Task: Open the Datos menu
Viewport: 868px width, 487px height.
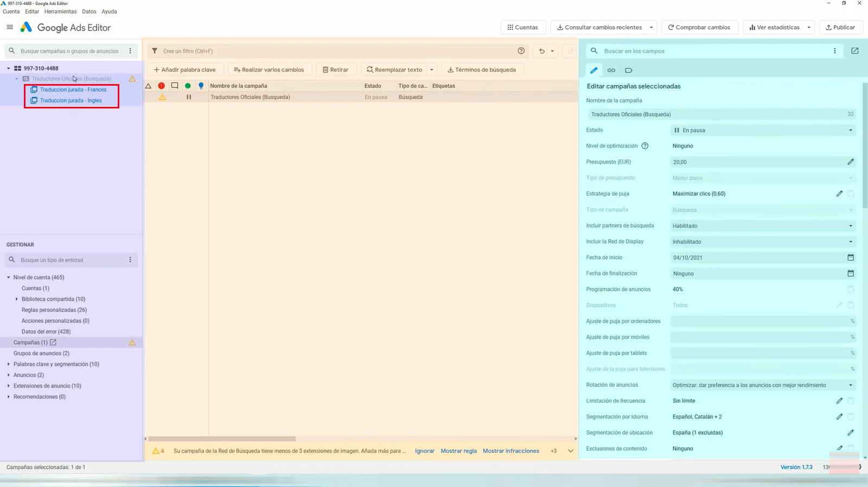Action: click(x=89, y=11)
